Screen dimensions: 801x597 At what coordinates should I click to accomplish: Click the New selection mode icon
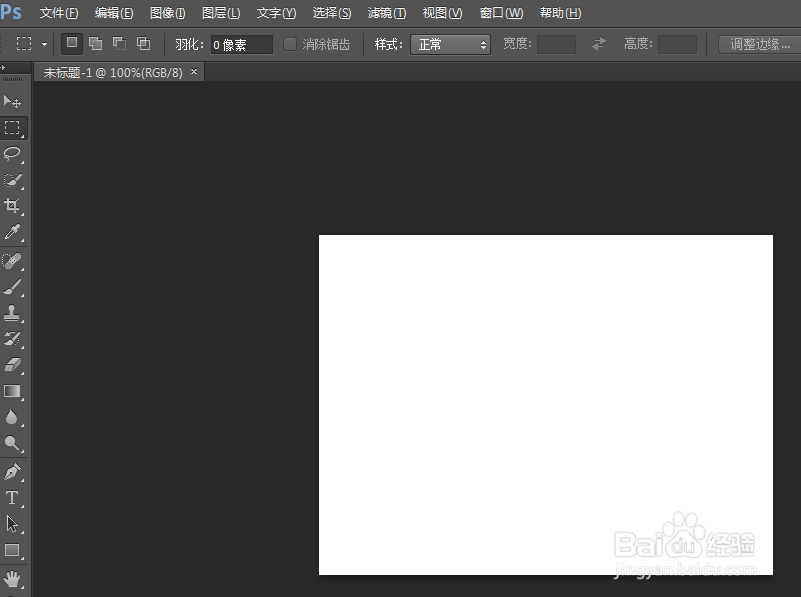point(72,44)
